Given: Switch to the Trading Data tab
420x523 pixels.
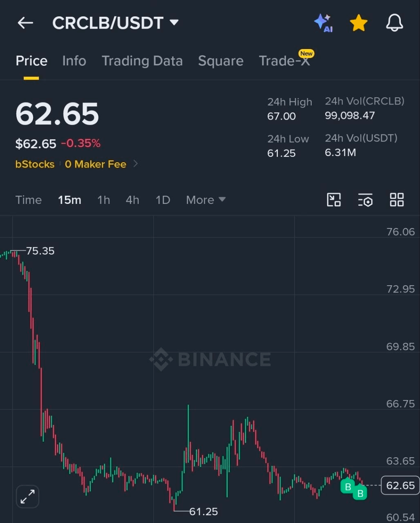Looking at the screenshot, I should tap(142, 61).
